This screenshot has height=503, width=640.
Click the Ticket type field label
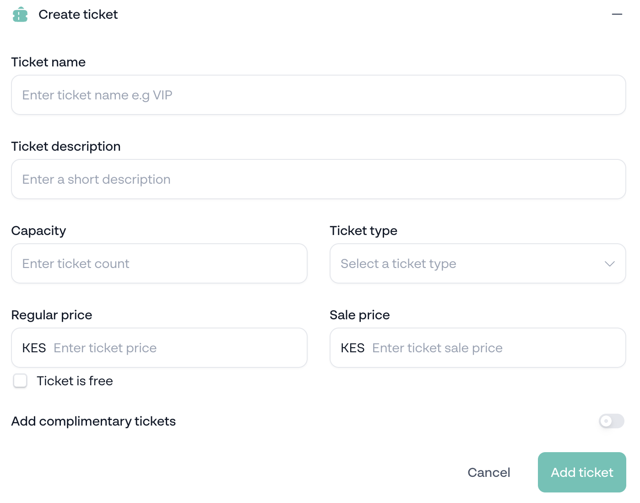click(363, 231)
